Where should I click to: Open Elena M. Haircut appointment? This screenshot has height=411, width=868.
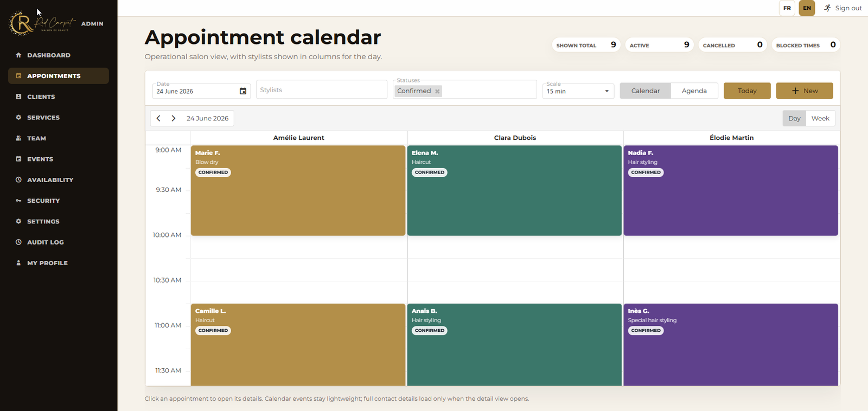tap(514, 190)
